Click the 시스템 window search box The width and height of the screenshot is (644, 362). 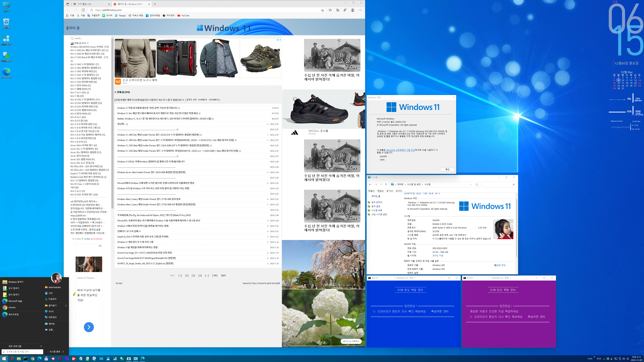point(499,185)
